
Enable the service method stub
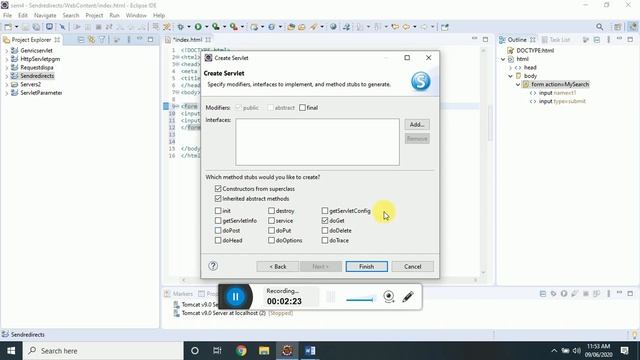click(271, 220)
